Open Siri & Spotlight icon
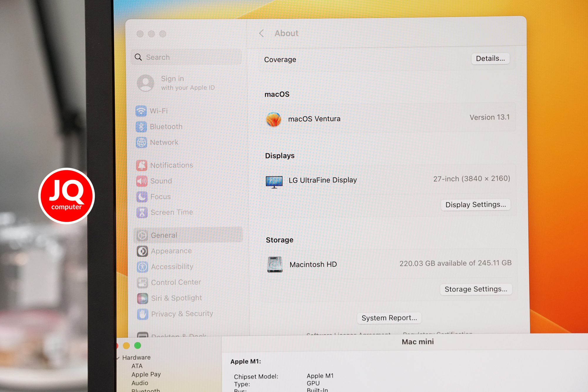The image size is (588, 392). point(143,298)
